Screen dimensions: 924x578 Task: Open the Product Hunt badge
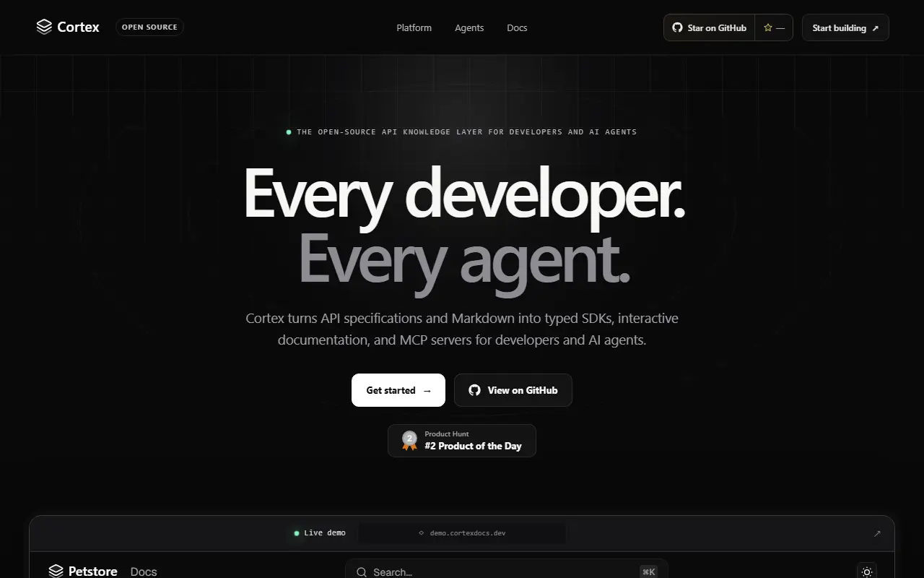click(x=462, y=441)
